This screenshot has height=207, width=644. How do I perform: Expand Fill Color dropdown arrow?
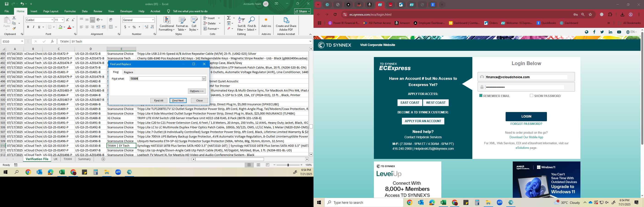coord(64,27)
